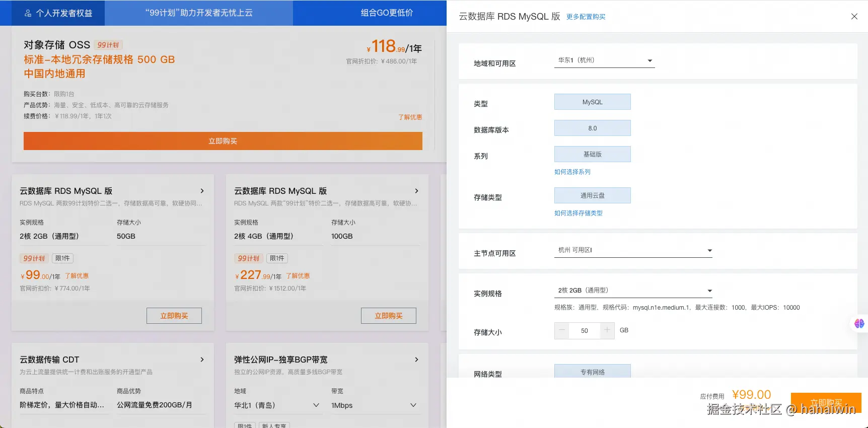This screenshot has width=868, height=428.
Task: Click the 限购1件 tag on the ¥99 card
Action: (62, 258)
